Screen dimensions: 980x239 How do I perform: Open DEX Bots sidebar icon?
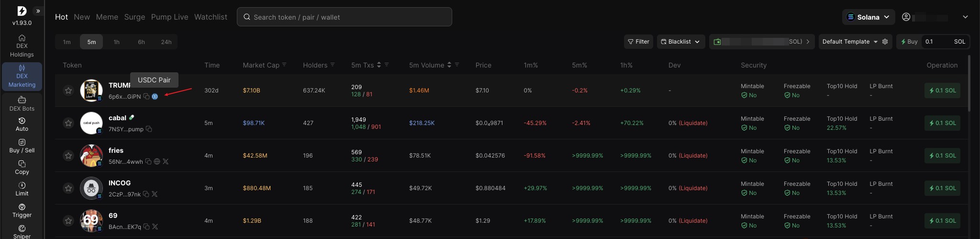22,103
